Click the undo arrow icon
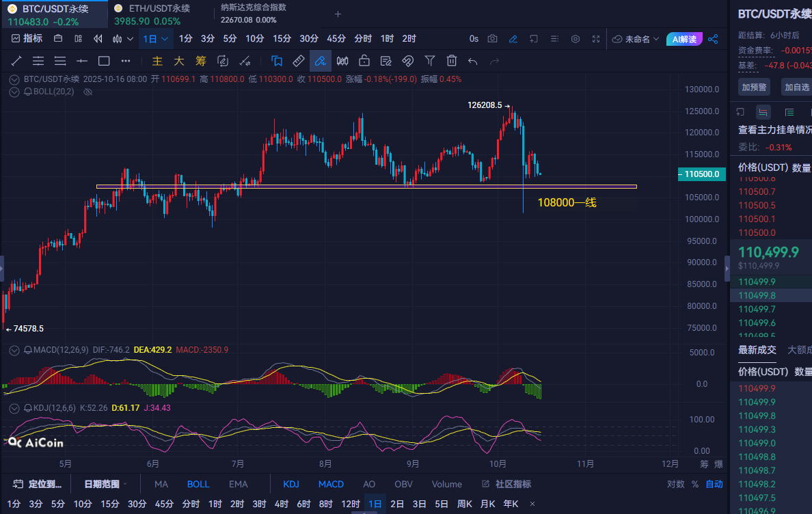Viewport: 812px width, 514px height. click(x=472, y=61)
